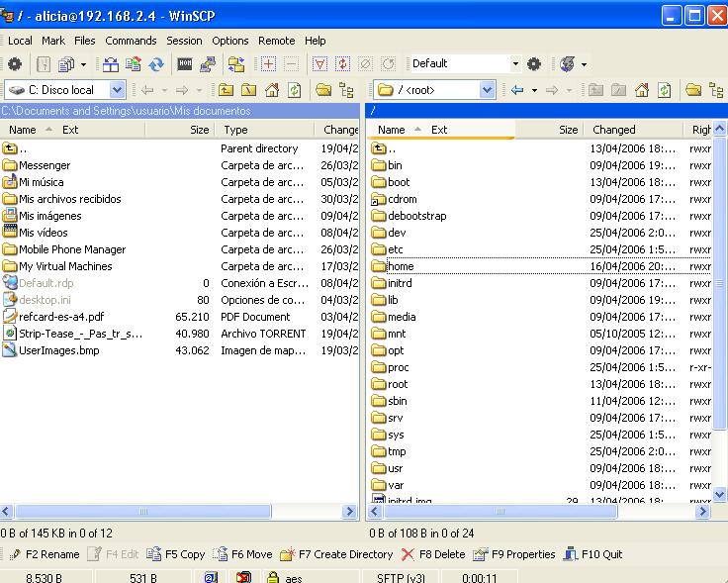This screenshot has width=728, height=583.
Task: Click the queue toolbar icon beside Preferences
Action: coord(44,63)
